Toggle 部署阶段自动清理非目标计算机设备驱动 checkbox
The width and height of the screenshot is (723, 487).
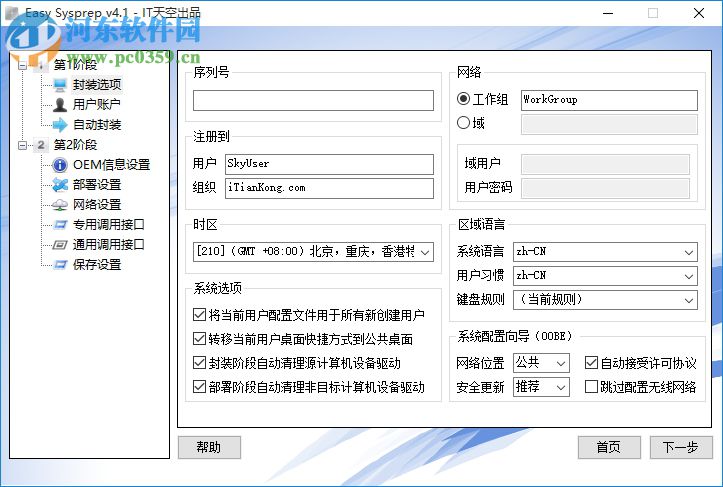coord(199,386)
